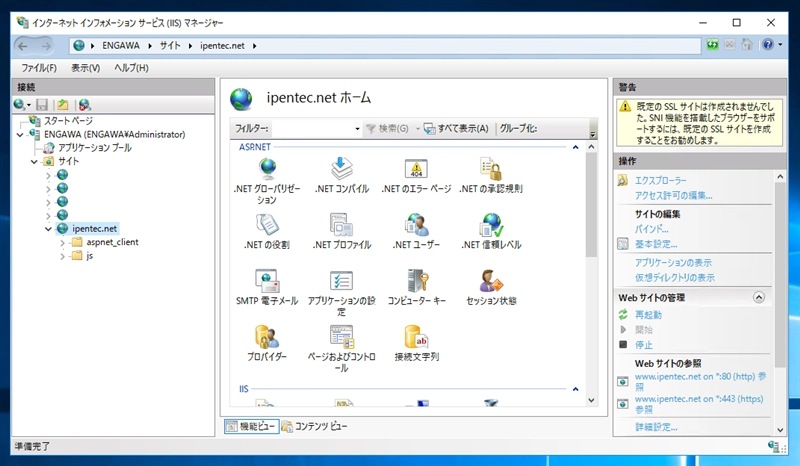
Task: Open .NET ユーザー feature
Action: [416, 231]
